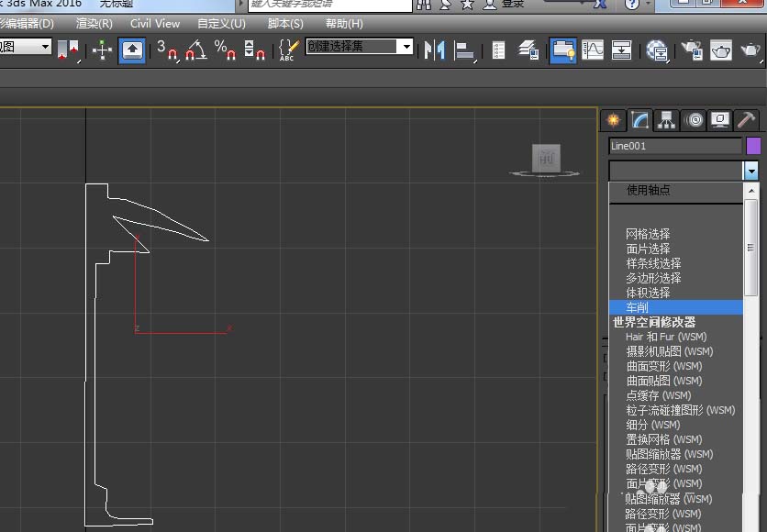Screen dimensions: 767x532
Task: Click the Align tool icon
Action: 465,50
